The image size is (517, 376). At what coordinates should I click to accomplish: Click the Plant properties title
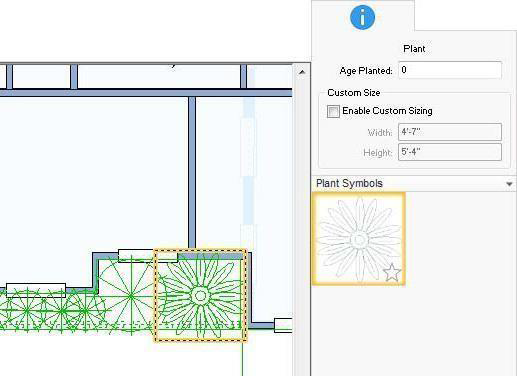click(414, 49)
